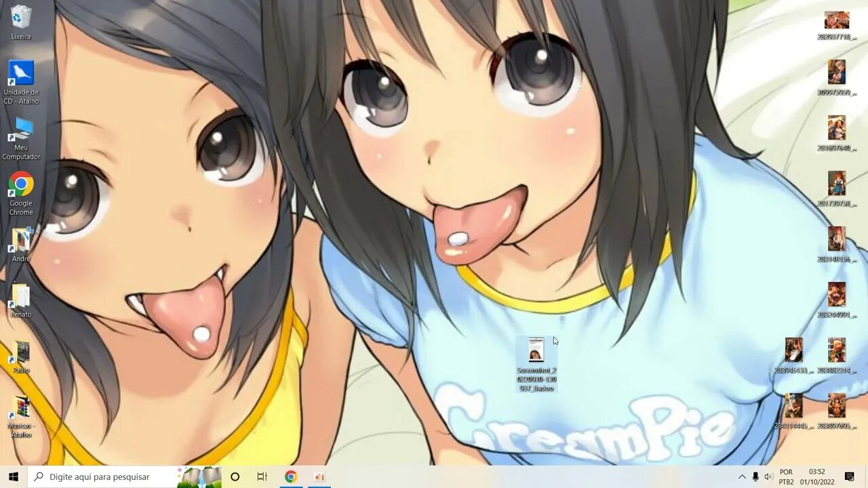Select the André folder shortcut
This screenshot has height=488, width=868.
click(21, 245)
